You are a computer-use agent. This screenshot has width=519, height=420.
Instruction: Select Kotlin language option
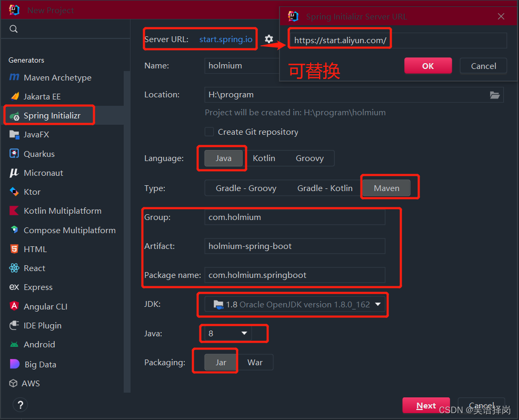[x=264, y=158]
